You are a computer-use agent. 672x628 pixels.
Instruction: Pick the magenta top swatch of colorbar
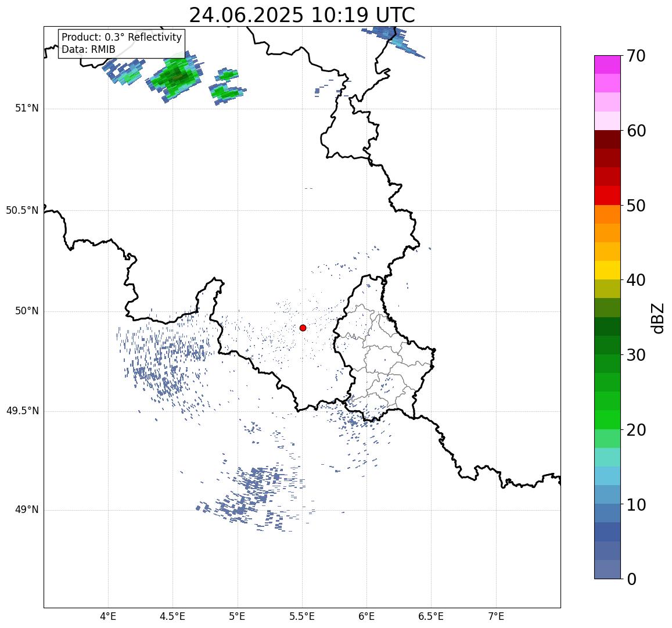[608, 64]
